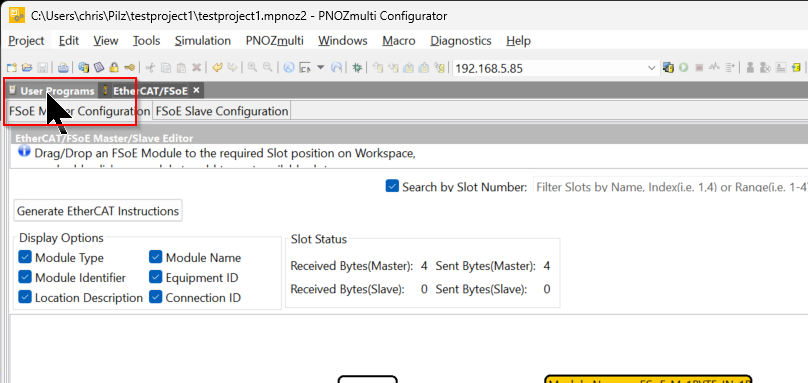The height and width of the screenshot is (383, 808).
Task: Open the Edit menu
Action: (69, 41)
